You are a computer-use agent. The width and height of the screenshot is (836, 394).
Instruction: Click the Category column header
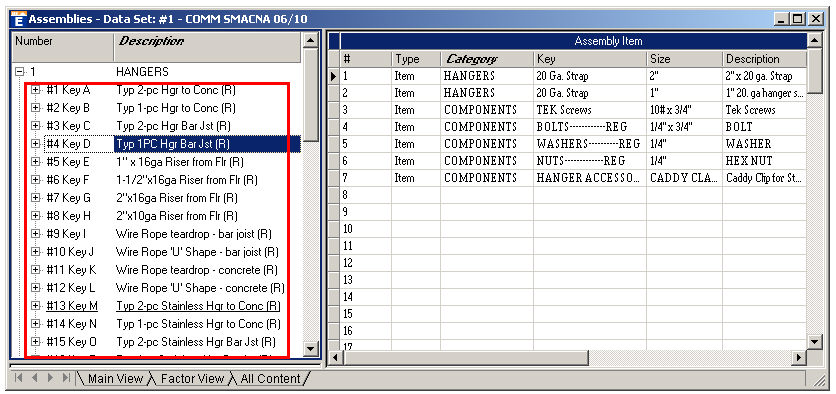click(487, 59)
